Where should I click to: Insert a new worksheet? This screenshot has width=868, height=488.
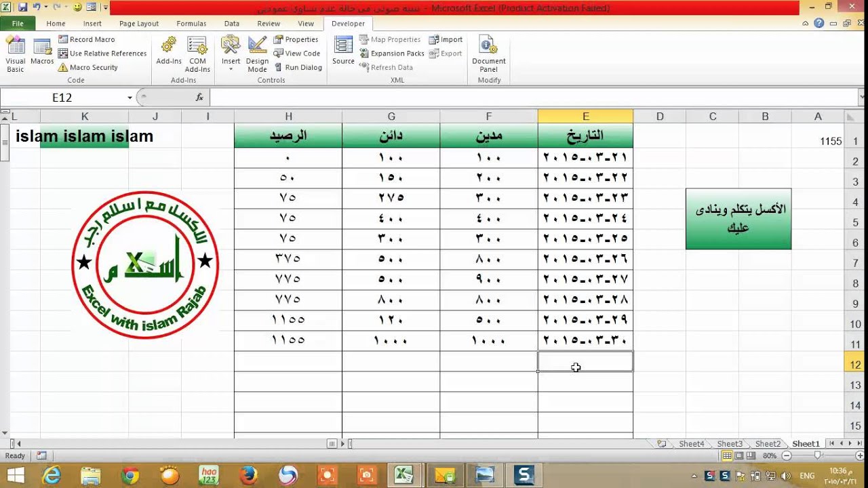pyautogui.click(x=661, y=444)
